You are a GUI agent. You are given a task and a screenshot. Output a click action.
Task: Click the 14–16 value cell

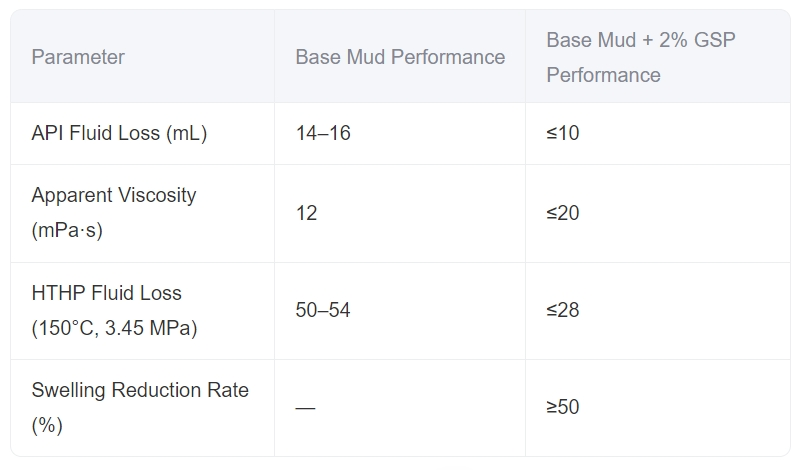click(x=323, y=133)
